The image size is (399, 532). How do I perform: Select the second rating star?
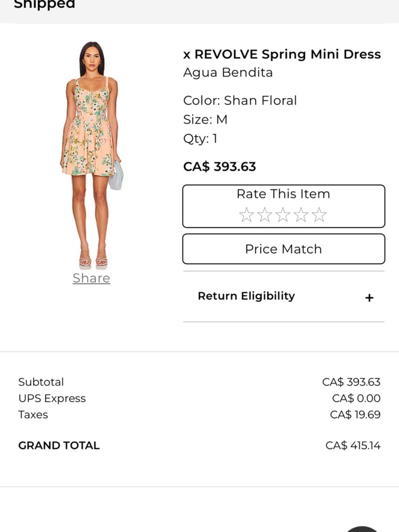tap(266, 214)
